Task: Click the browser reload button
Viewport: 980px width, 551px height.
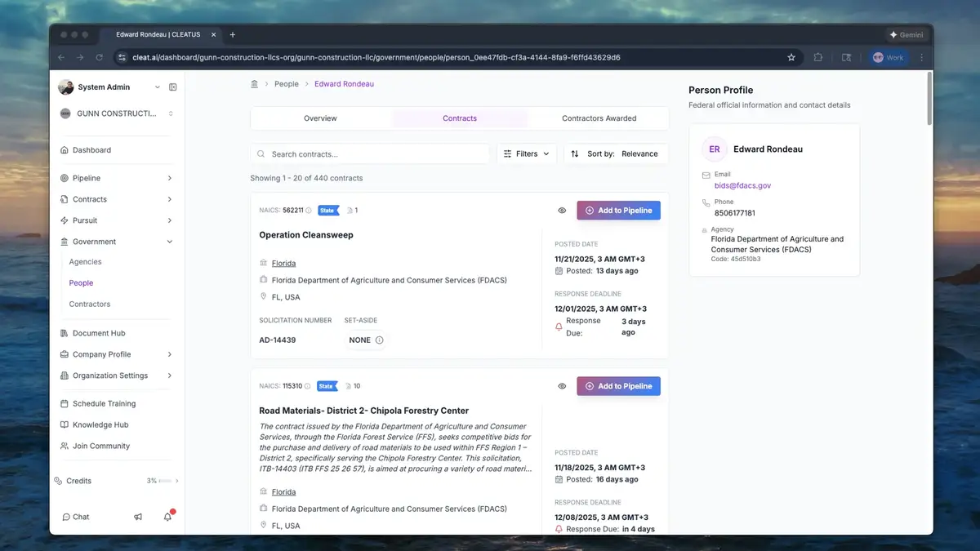Action: pyautogui.click(x=100, y=58)
